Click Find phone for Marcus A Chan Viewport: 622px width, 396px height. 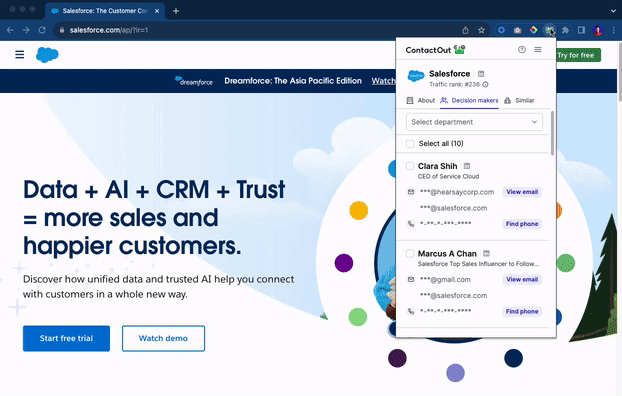tap(522, 312)
